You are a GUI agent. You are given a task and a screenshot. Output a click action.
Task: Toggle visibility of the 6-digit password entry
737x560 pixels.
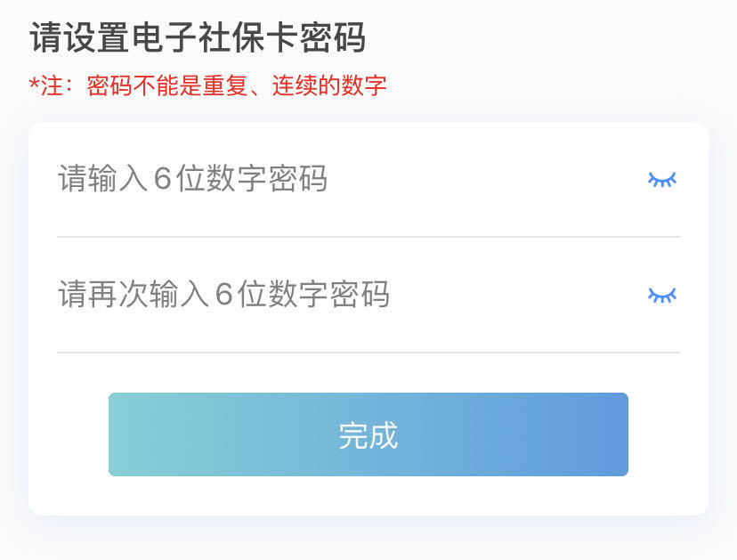pos(662,179)
